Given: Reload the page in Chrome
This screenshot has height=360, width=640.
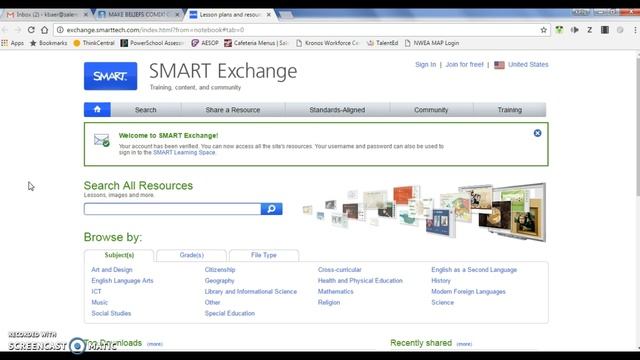Looking at the screenshot, I should tap(31, 30).
